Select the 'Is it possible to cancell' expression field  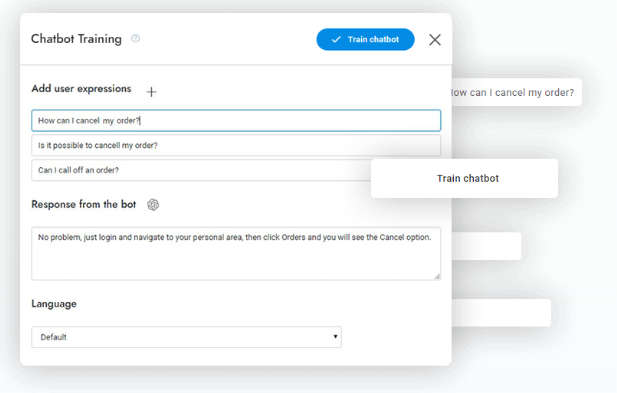click(x=236, y=145)
